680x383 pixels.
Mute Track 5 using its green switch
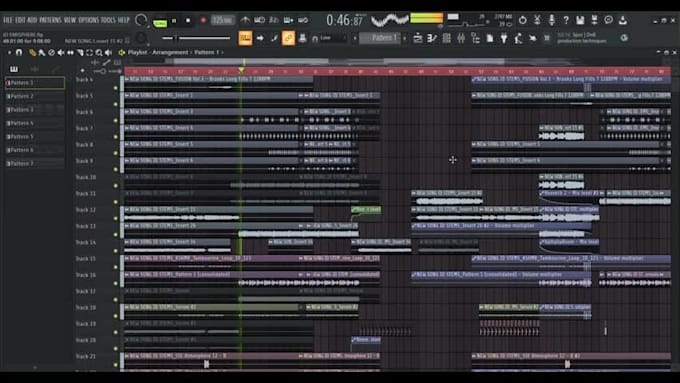click(115, 104)
